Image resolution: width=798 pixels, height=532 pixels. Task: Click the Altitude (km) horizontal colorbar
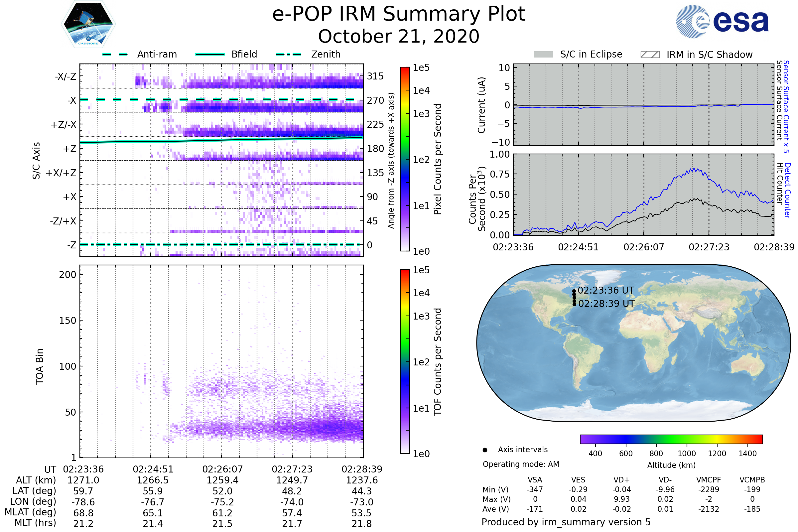(671, 439)
